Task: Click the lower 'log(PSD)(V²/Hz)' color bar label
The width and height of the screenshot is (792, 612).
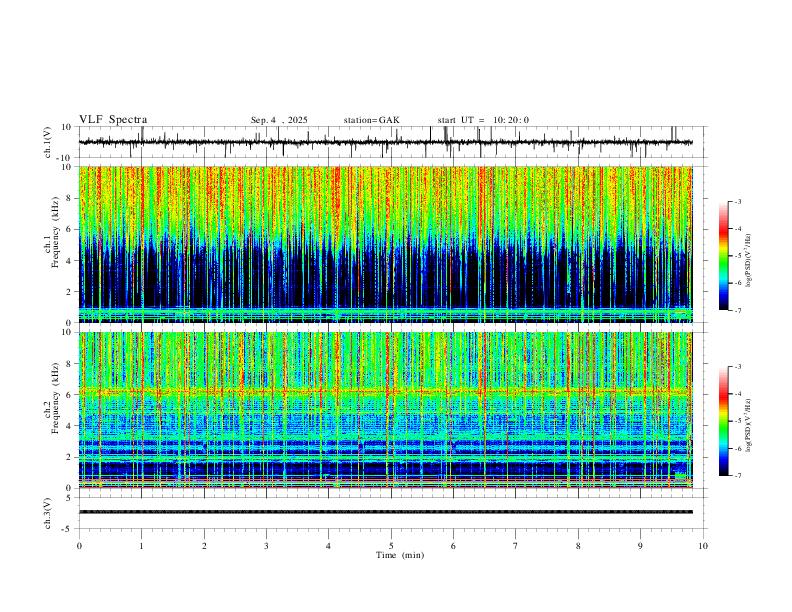Action: 748,426
